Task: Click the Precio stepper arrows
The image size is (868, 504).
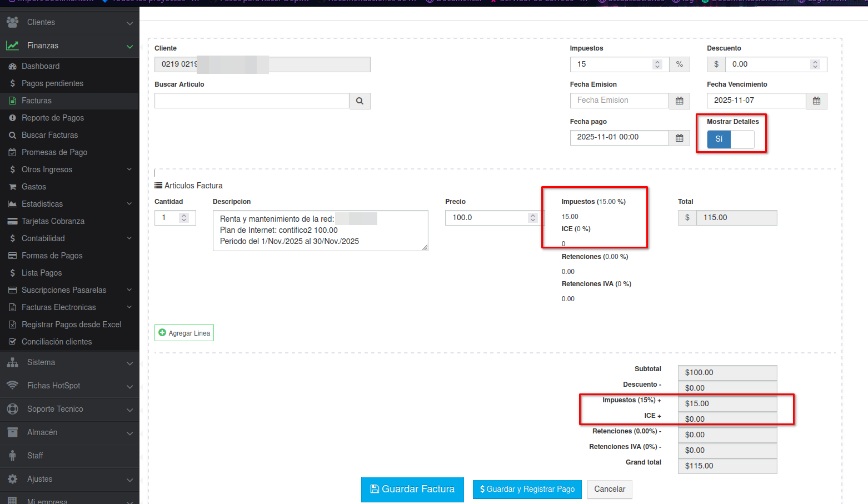Action: point(533,218)
